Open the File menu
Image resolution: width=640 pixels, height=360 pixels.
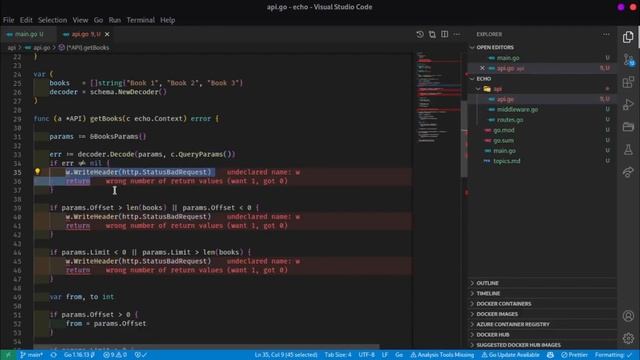(x=8, y=20)
